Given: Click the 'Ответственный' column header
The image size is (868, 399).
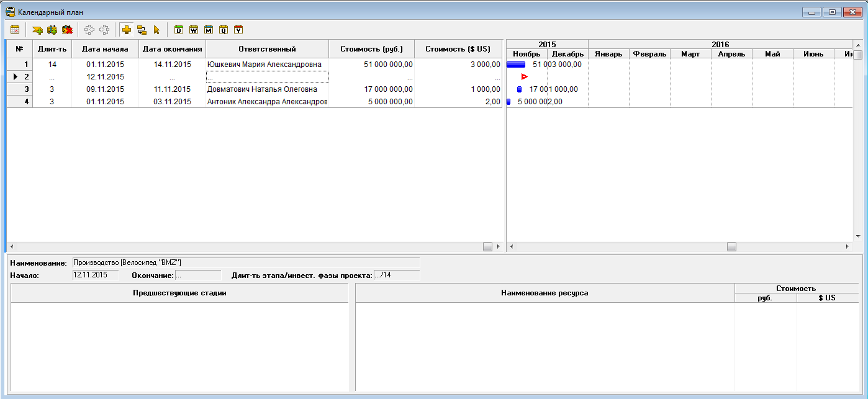Looking at the screenshot, I should [x=267, y=49].
